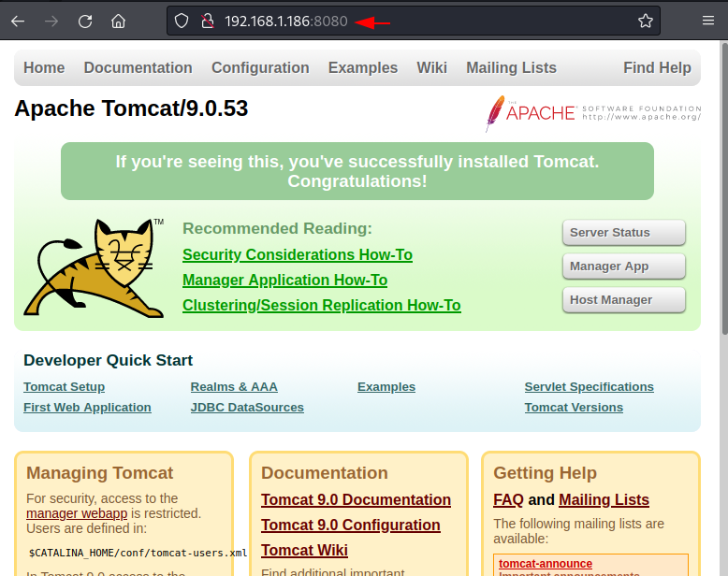Screen dimensions: 728x576
Task: Click the Developer Quick Start heading
Action: point(109,360)
